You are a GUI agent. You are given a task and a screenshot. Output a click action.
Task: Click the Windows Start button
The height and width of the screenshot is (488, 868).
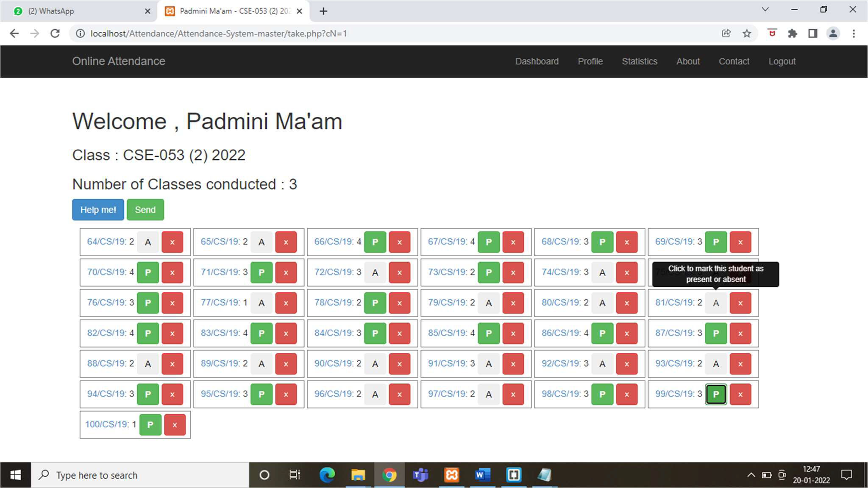click(x=16, y=475)
